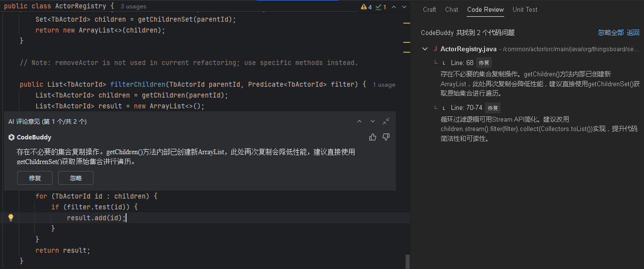Click the green typo checkmark indicator

pyautogui.click(x=381, y=7)
